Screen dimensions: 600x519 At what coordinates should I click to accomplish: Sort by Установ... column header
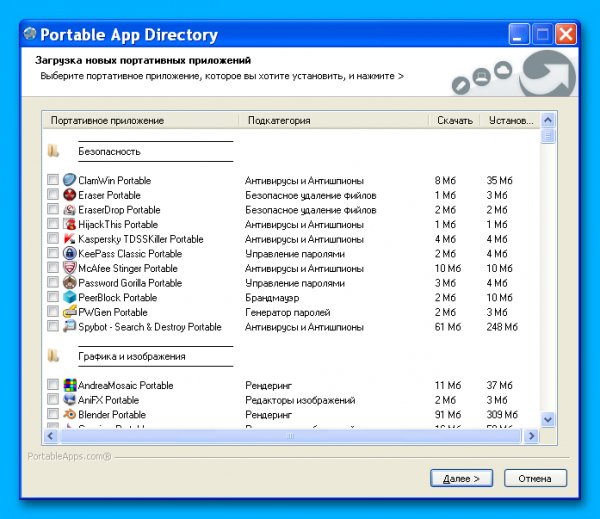coord(510,121)
